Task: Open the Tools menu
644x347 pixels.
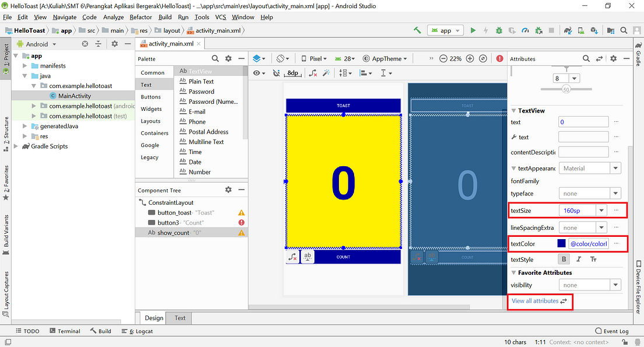Action: click(x=202, y=17)
